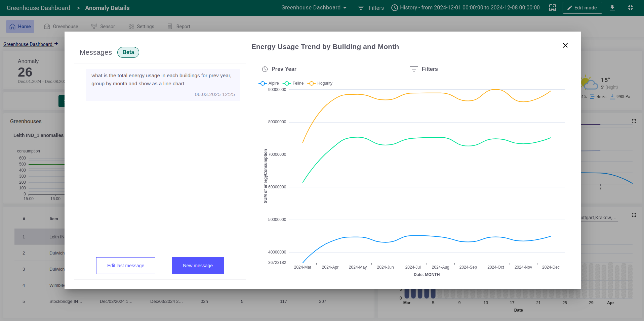Expand the widget using the fullscreen icon
644x321 pixels.
[634, 121]
